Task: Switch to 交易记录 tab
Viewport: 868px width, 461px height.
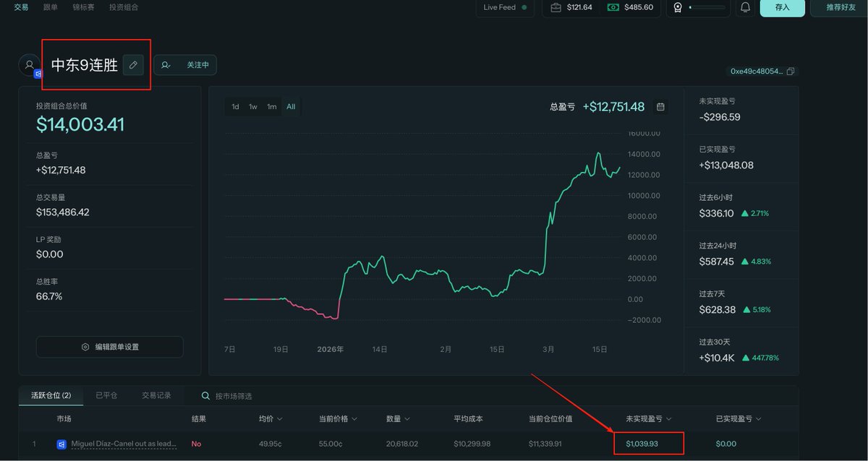Action: pos(156,395)
